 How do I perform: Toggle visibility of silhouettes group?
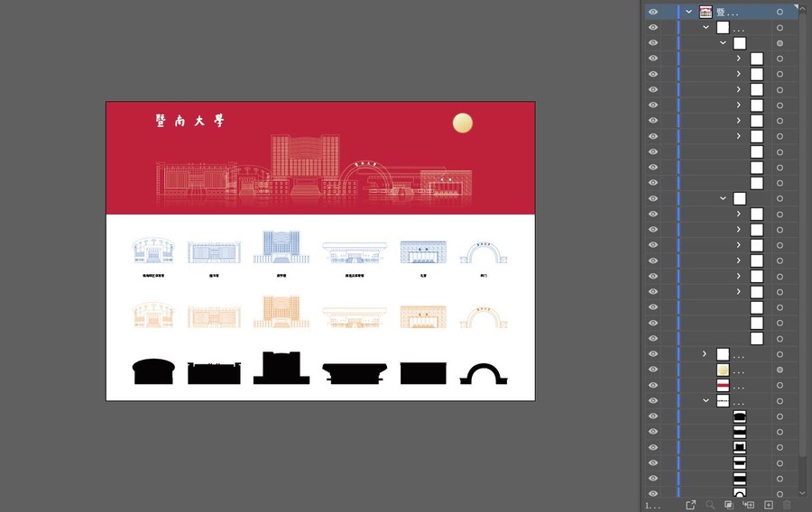[x=653, y=400]
